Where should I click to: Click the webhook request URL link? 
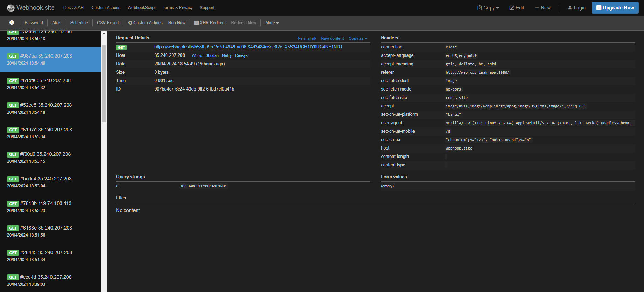[x=248, y=47]
